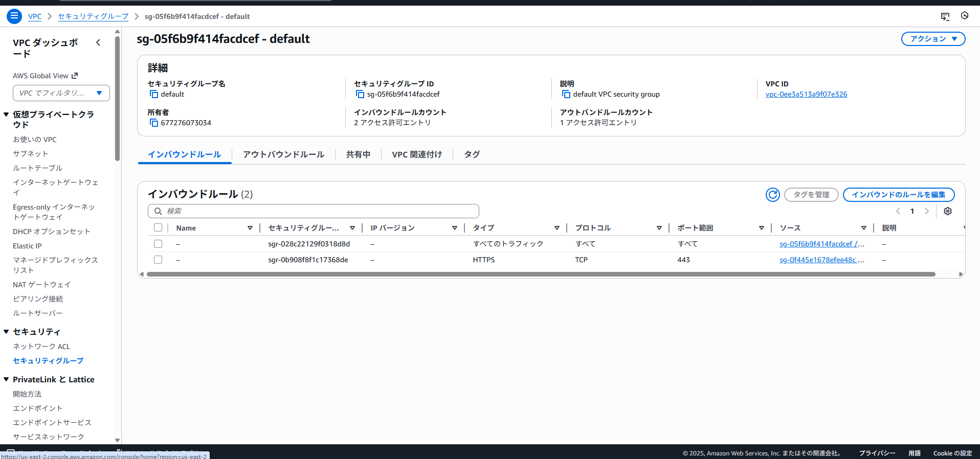Collapse the VPC sidebar with arrow

(x=98, y=42)
